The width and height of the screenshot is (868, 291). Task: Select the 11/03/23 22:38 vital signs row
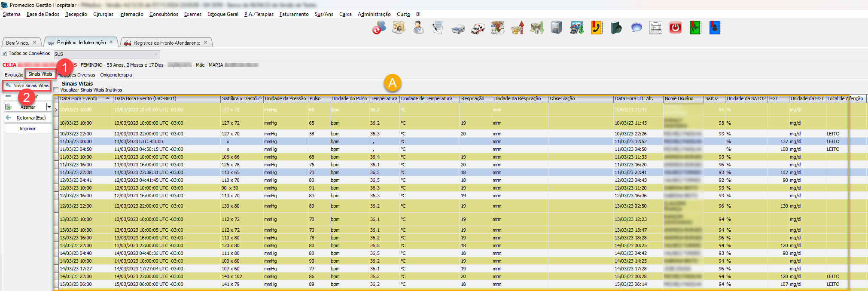tap(76, 172)
